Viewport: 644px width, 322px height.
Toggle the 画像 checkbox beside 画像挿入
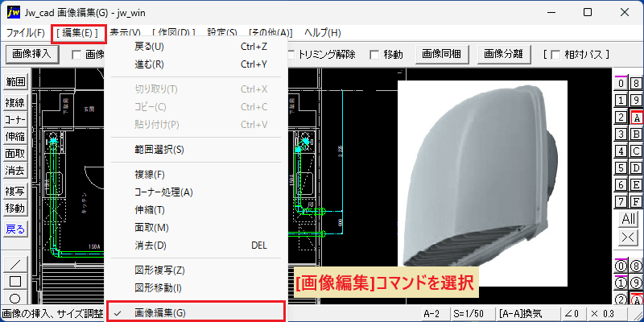click(76, 54)
